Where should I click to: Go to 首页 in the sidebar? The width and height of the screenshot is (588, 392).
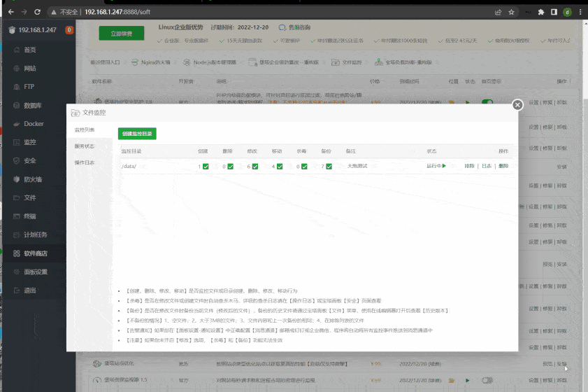click(x=30, y=50)
